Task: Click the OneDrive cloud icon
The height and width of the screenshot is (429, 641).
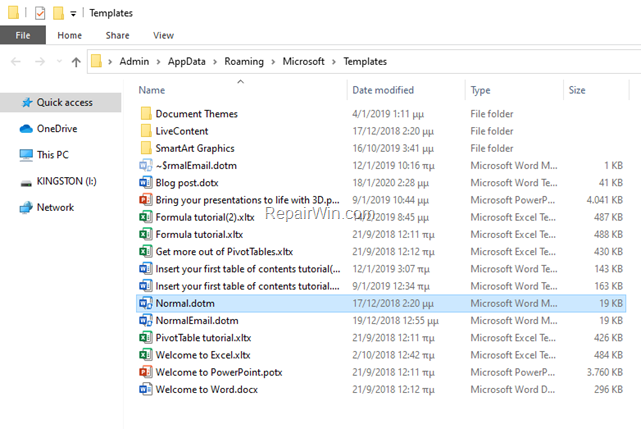Action: coord(26,129)
